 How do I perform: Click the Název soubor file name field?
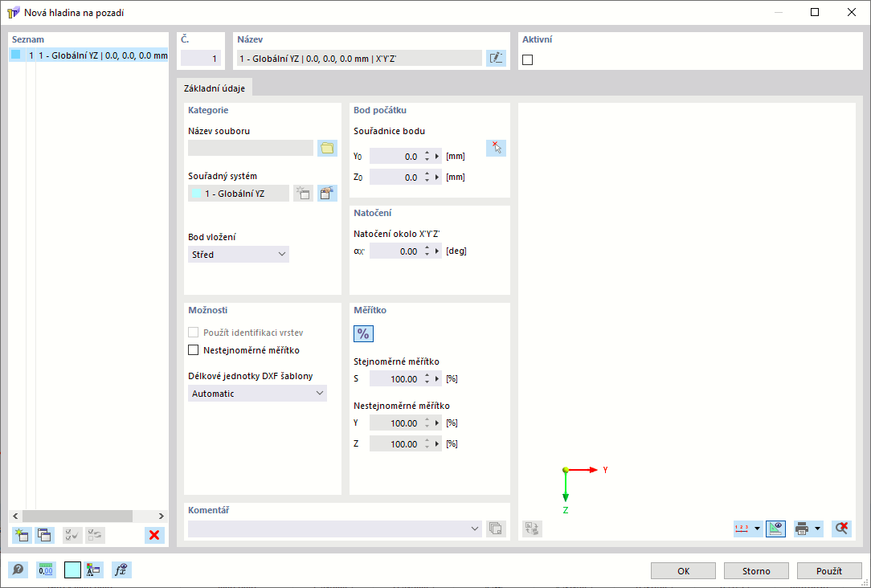click(251, 148)
